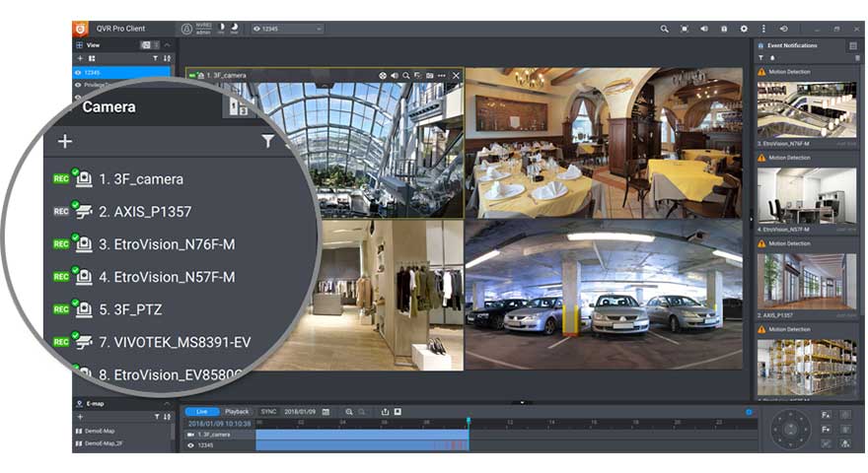Take a snapshot of the 3F_camera tile
Viewport: 868px width, 473px height.
(430, 75)
